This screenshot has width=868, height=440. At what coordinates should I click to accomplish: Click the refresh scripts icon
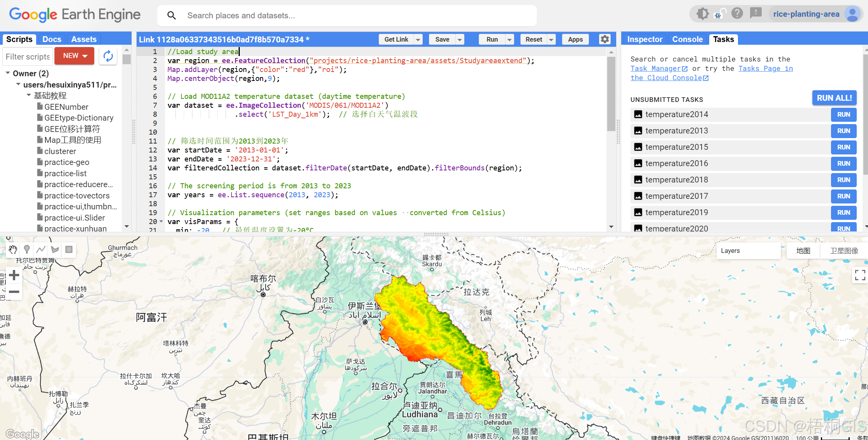coord(108,56)
